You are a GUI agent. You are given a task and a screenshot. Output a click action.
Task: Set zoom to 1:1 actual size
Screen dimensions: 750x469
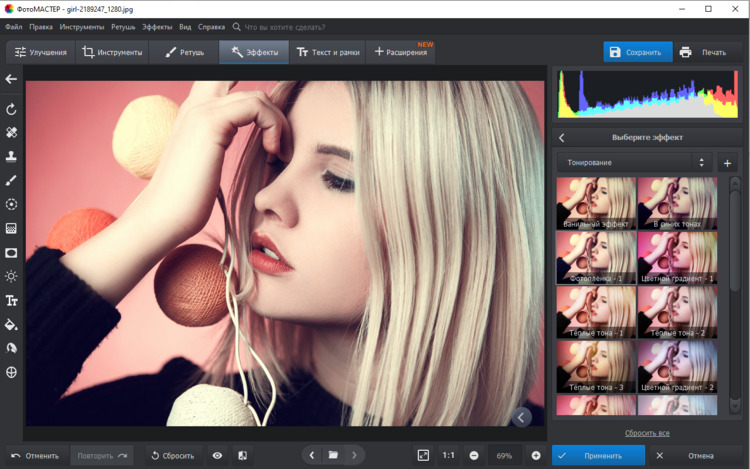pos(449,455)
